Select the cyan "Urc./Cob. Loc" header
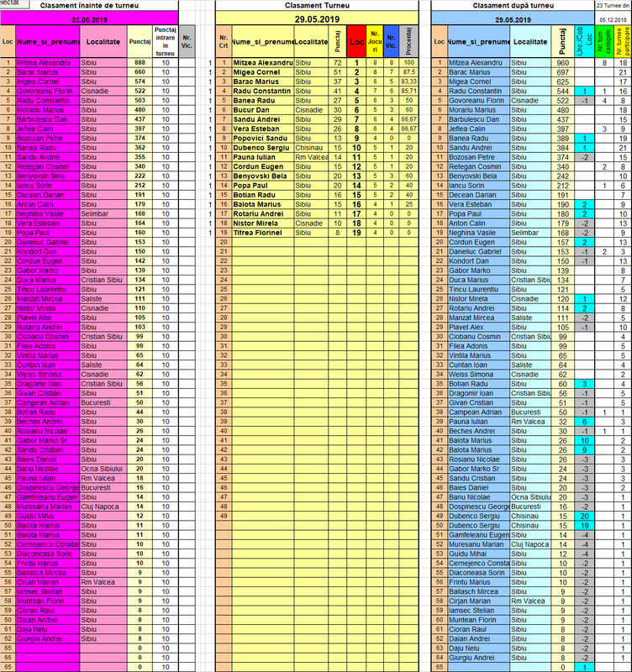Image resolution: width=632 pixels, height=672 pixels. coord(584,41)
